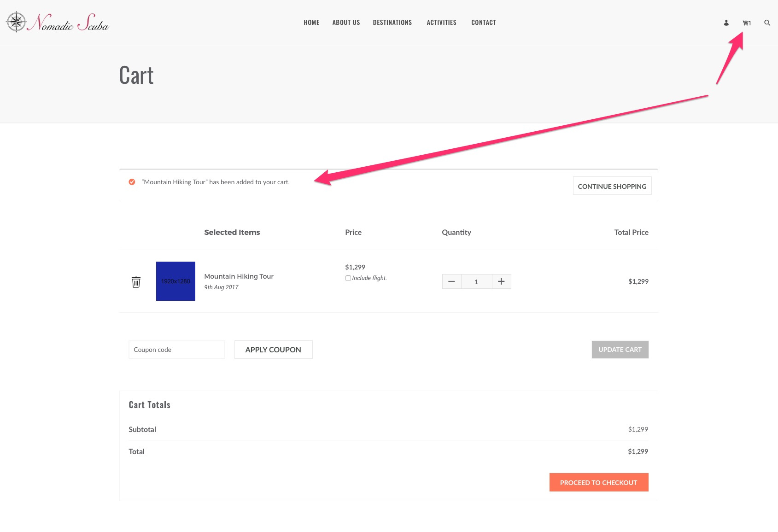Focus the Coupon code input field

coord(177,350)
